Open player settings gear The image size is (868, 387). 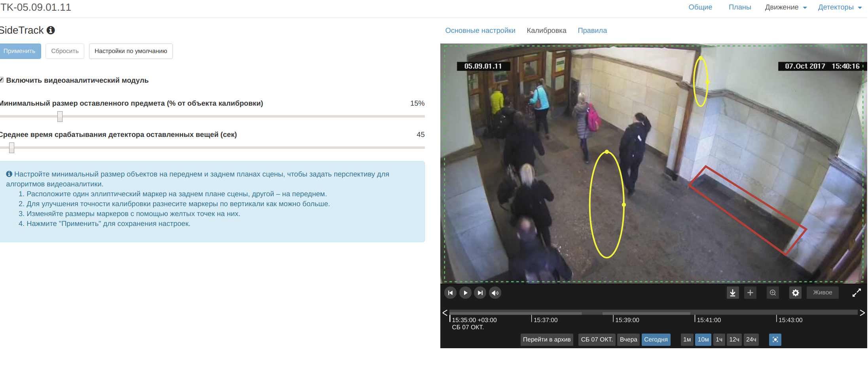(795, 293)
